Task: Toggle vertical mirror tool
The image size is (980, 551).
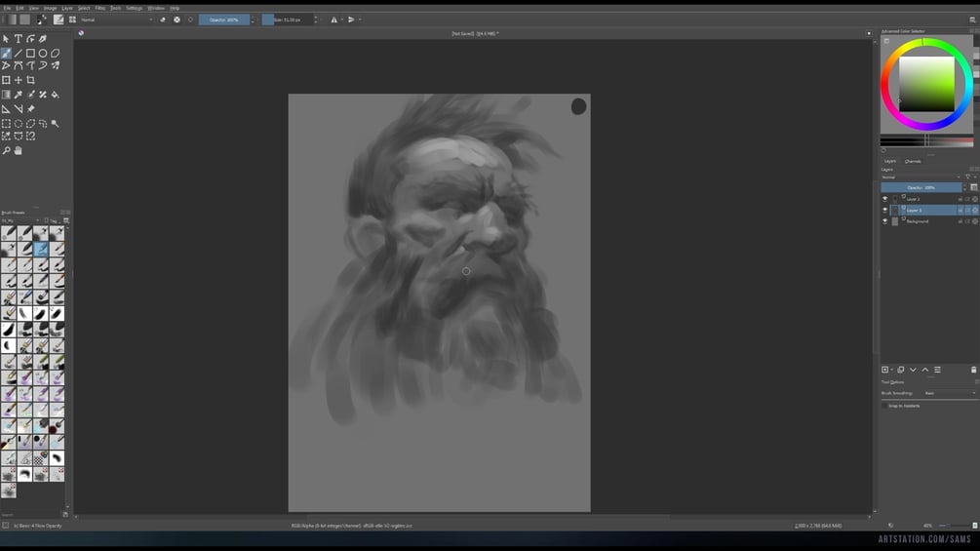Action: [351, 20]
